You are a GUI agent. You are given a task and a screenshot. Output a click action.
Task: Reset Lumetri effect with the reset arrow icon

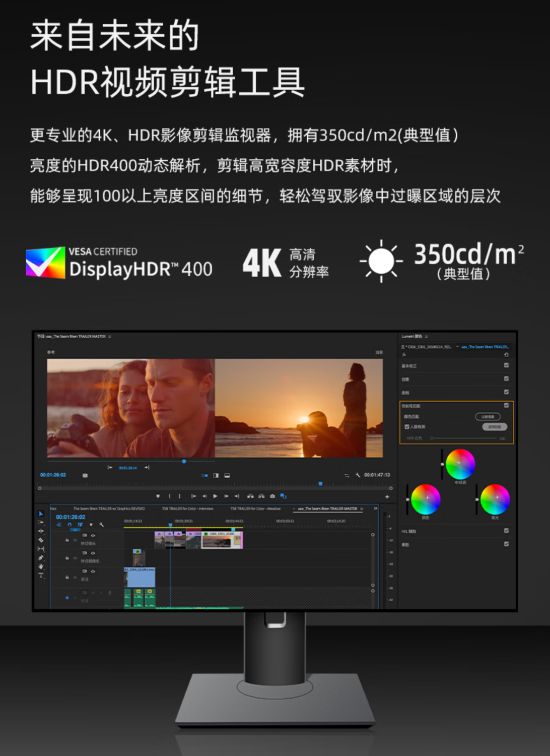point(506,355)
